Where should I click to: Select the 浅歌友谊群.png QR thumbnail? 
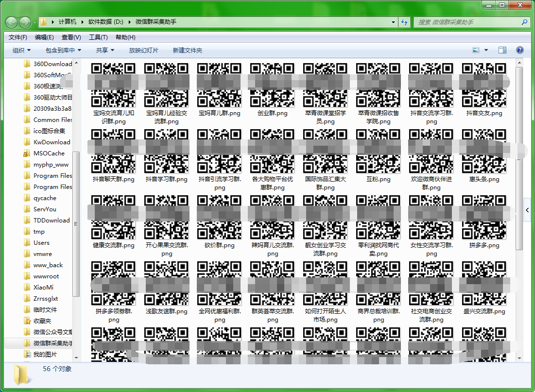click(167, 284)
